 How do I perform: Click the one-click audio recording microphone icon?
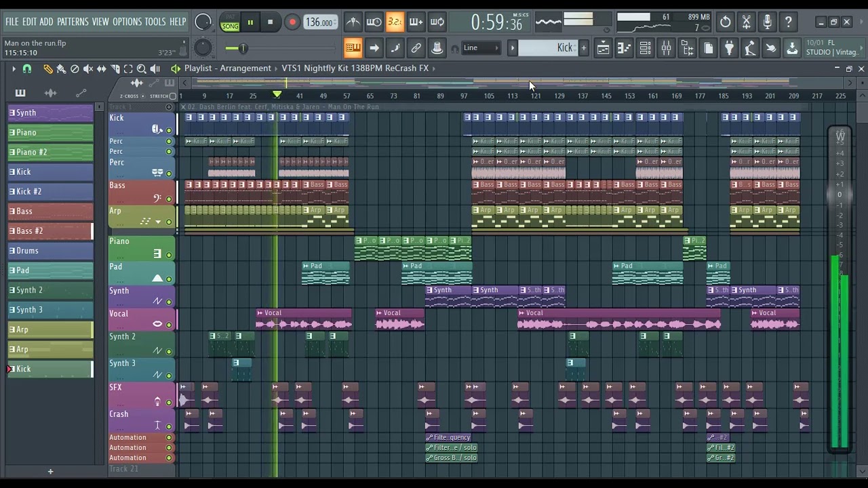tap(768, 22)
